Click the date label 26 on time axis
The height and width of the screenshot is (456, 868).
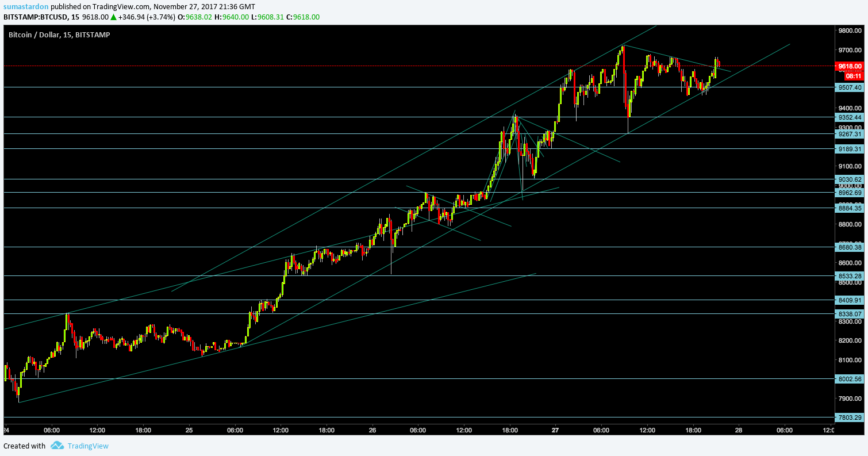372,430
